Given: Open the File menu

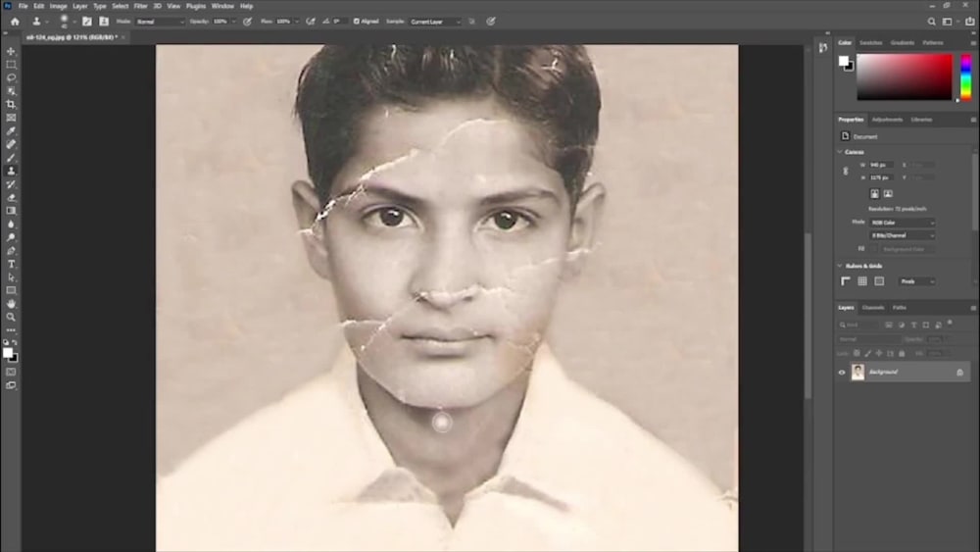Looking at the screenshot, I should (x=24, y=6).
